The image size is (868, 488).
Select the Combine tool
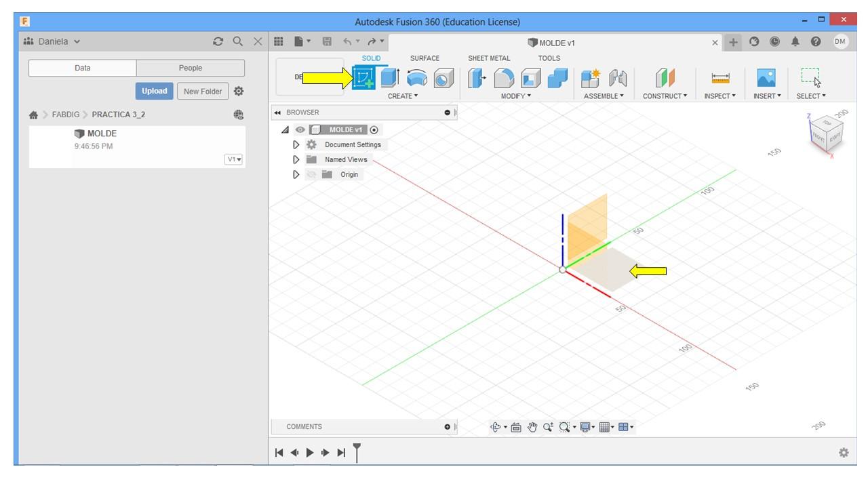pyautogui.click(x=557, y=78)
